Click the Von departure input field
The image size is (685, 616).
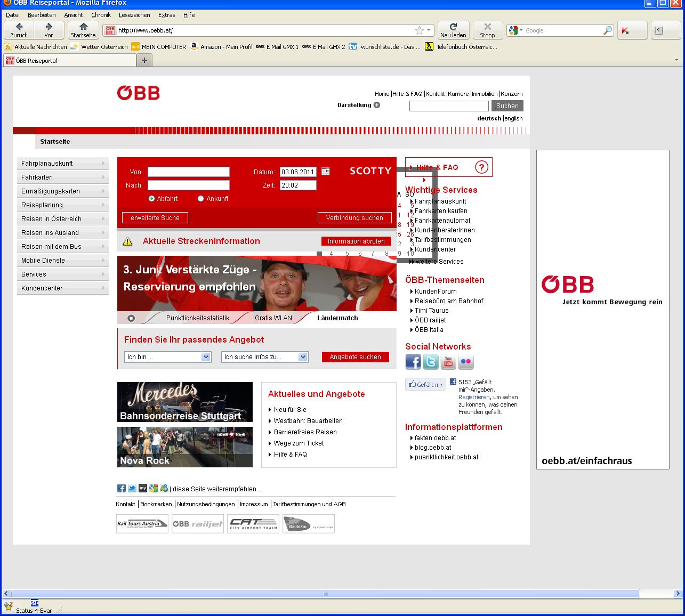coord(189,172)
